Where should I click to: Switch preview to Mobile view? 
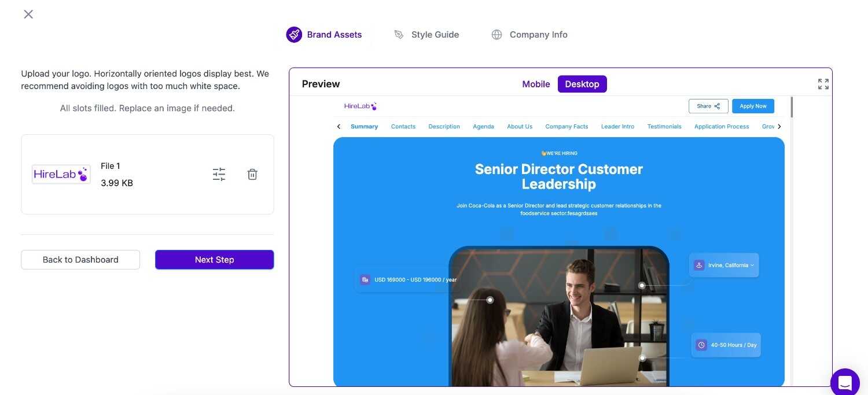coord(536,84)
